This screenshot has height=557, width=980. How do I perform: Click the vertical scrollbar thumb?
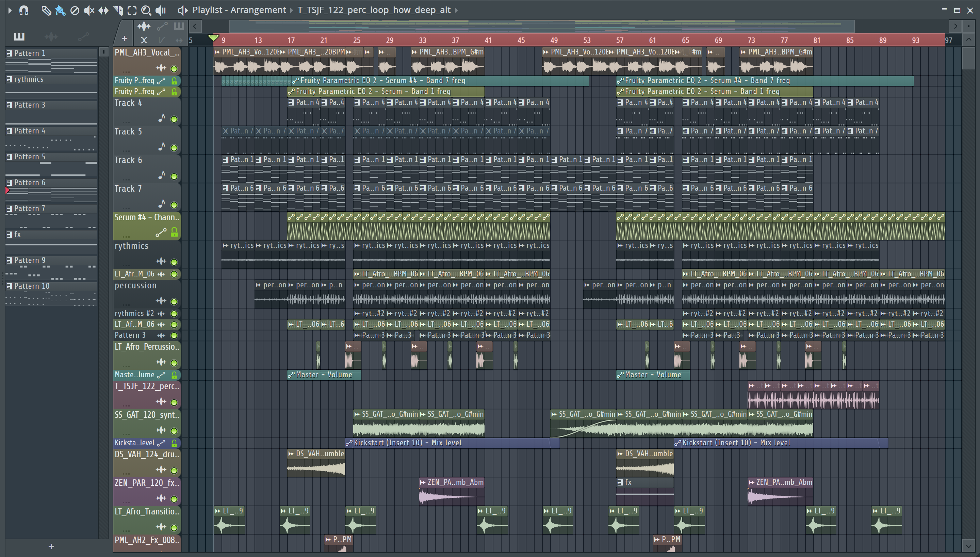point(968,58)
